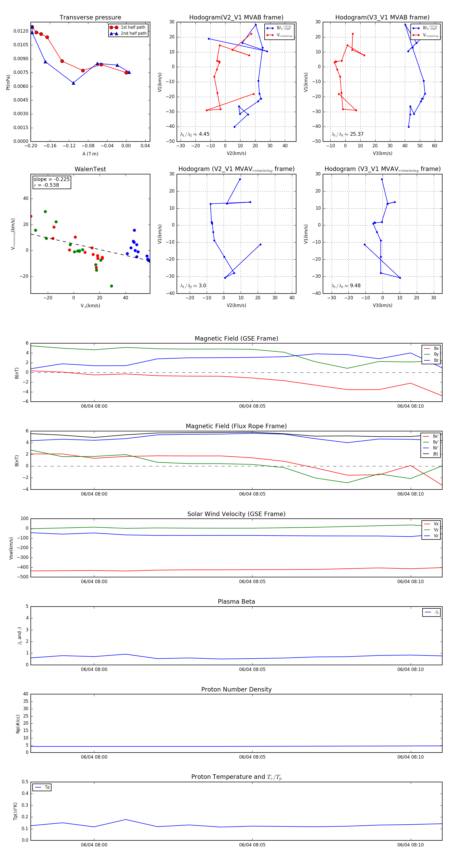Viewport: 473px width, 868px height.
Task: Click the Vz legend entry in velocity plot
Action: 431,536
